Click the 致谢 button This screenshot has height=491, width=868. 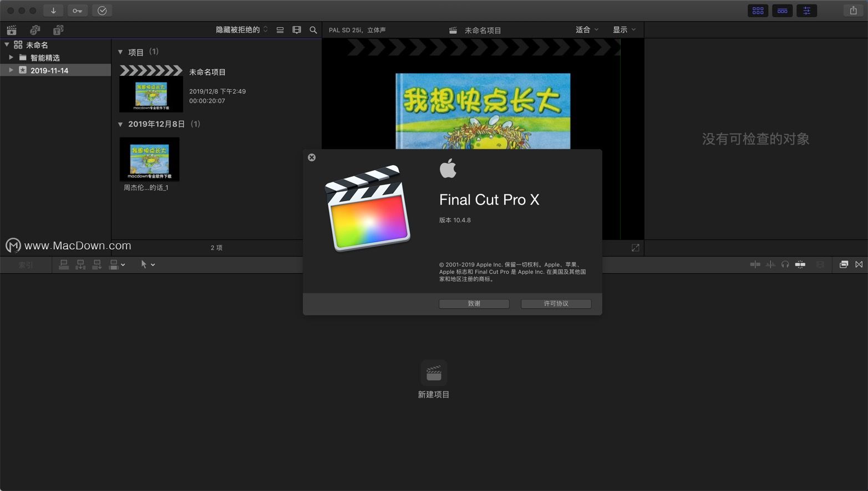coord(474,303)
